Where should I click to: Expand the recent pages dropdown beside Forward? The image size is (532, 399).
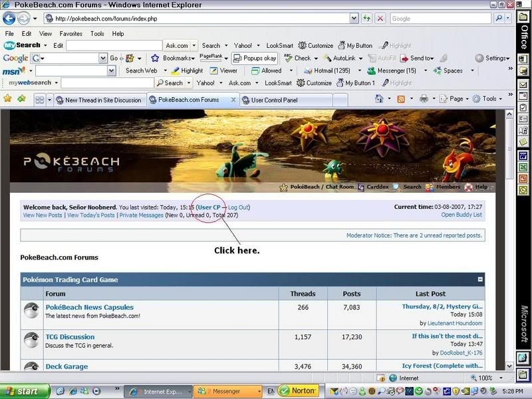(35, 19)
